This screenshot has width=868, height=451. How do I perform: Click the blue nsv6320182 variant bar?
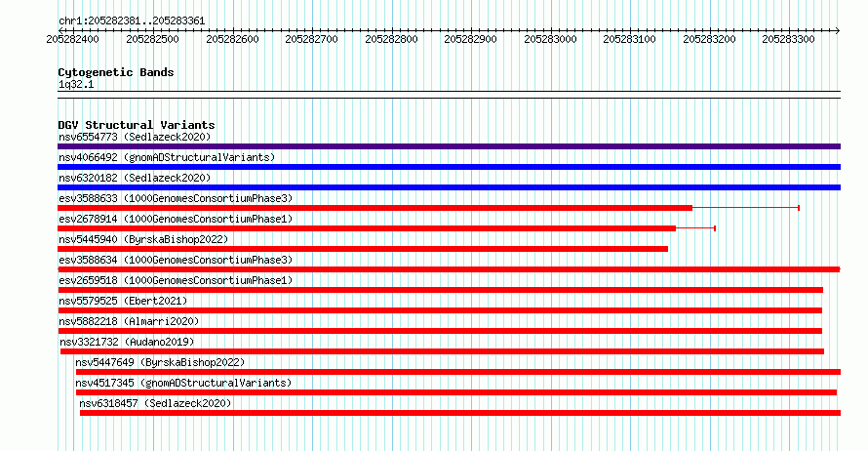click(x=449, y=187)
